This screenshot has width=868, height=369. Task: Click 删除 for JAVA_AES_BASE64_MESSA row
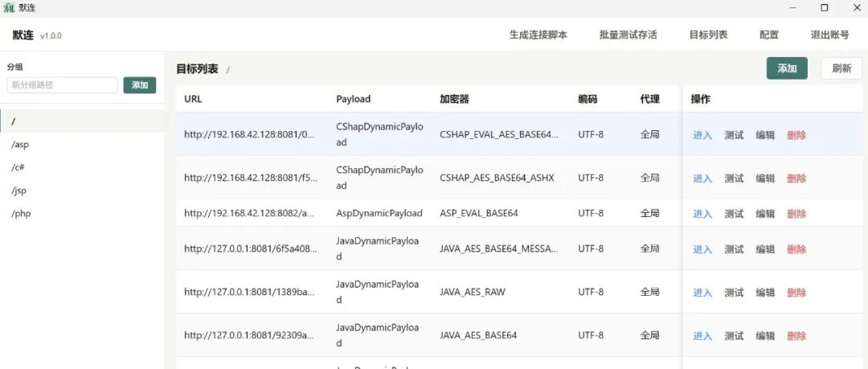(x=796, y=249)
